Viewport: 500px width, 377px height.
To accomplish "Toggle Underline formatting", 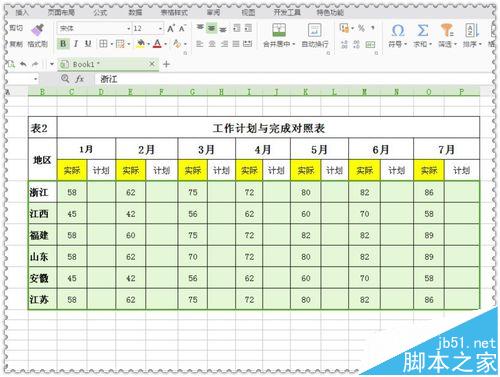I will (88, 44).
